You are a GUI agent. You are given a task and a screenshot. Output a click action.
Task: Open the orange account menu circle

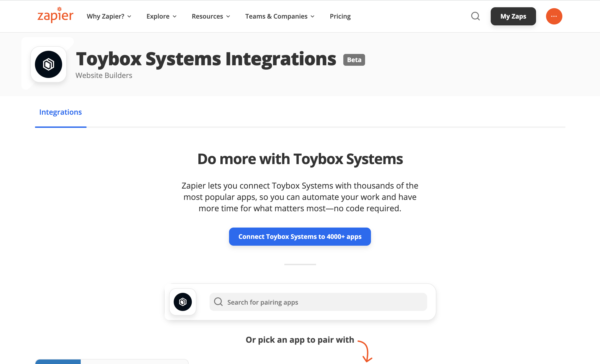pos(554,16)
